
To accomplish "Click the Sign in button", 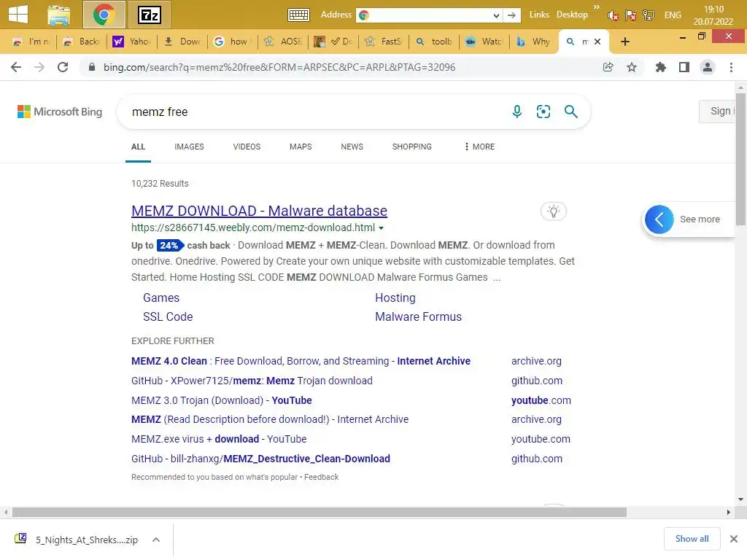I will (718, 111).
